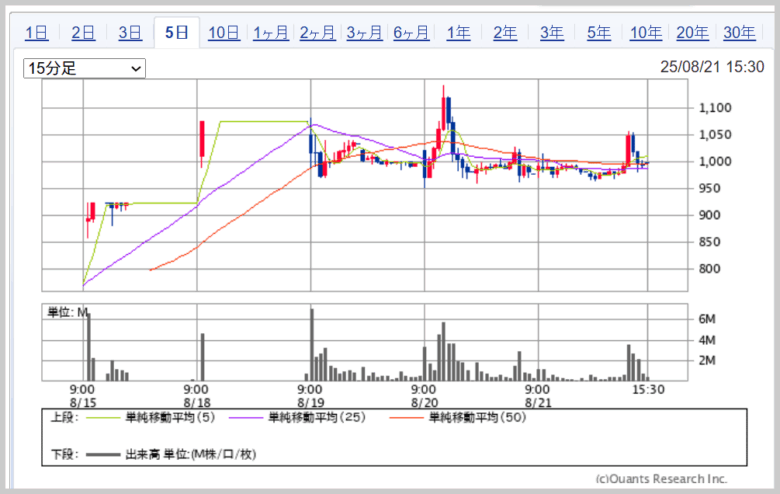Open the 3年 chart range
The image size is (780, 494).
(552, 33)
